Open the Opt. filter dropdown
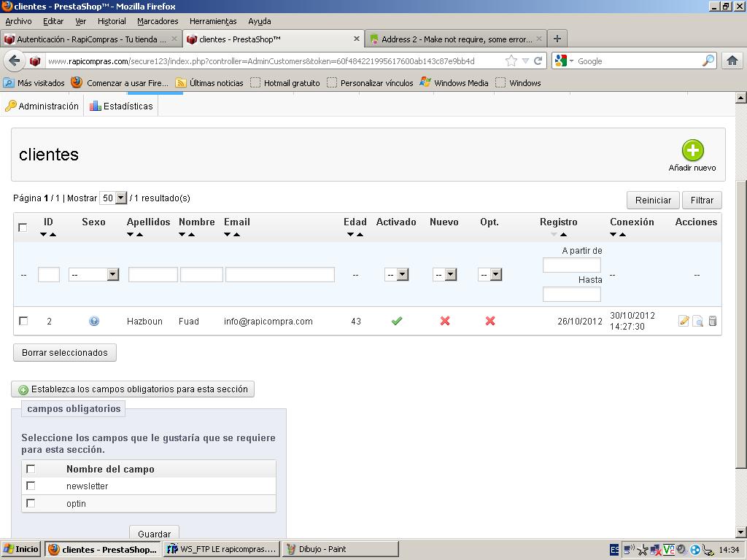This screenshot has height=560, width=747. tap(490, 275)
